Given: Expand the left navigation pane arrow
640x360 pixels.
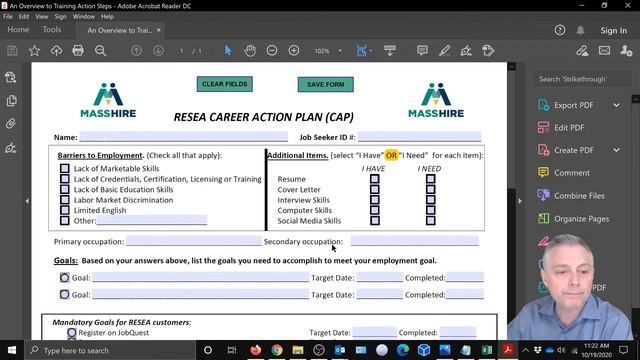Looking at the screenshot, I should (27, 201).
